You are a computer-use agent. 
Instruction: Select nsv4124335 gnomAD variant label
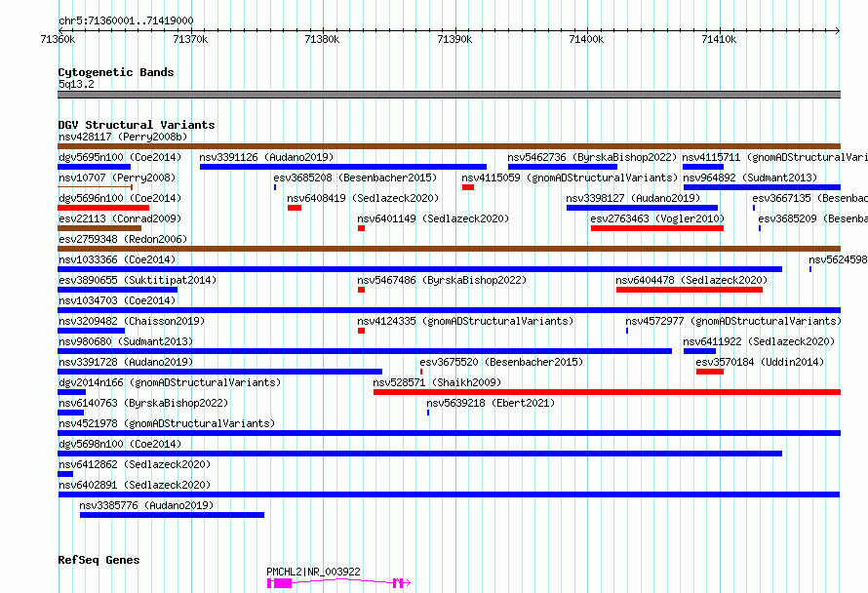click(465, 321)
